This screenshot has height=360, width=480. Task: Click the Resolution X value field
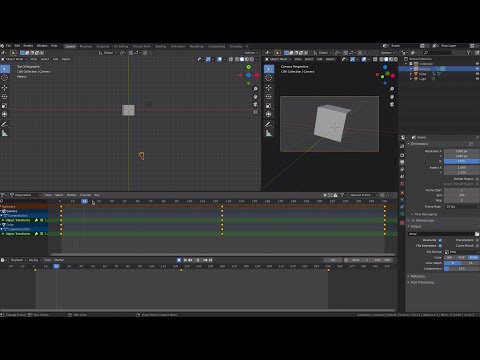point(462,151)
